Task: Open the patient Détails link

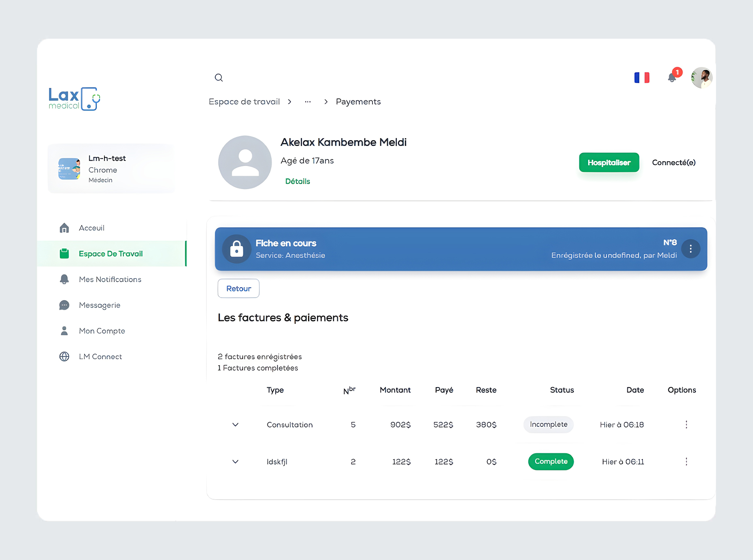Action: (298, 181)
